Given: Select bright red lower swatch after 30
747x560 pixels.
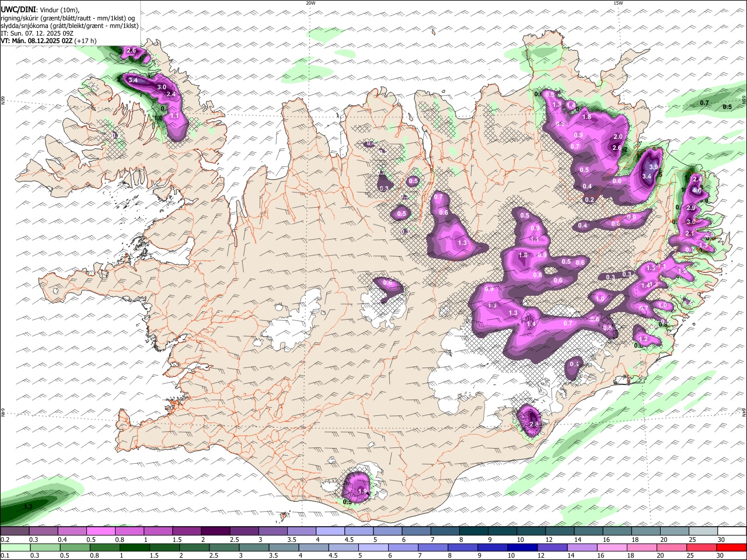Looking at the screenshot, I should coord(732,547).
